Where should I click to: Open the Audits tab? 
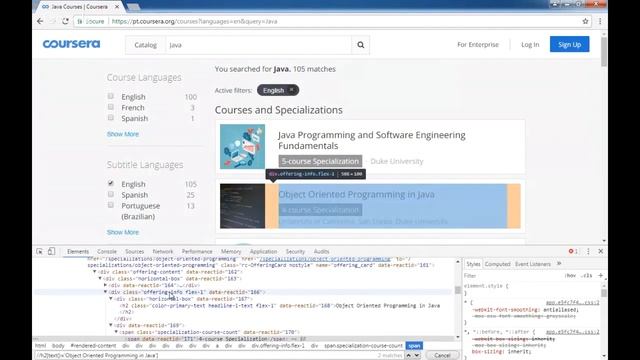click(321, 251)
